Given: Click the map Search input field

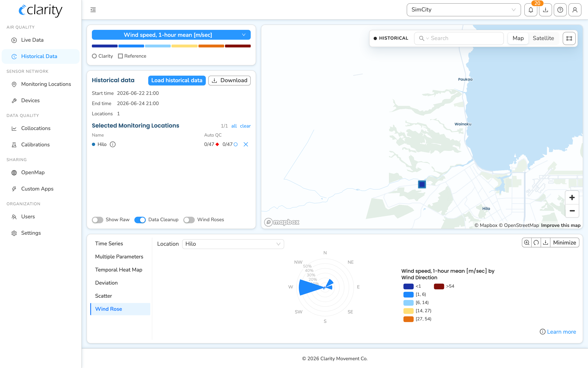Looking at the screenshot, I should 459,38.
